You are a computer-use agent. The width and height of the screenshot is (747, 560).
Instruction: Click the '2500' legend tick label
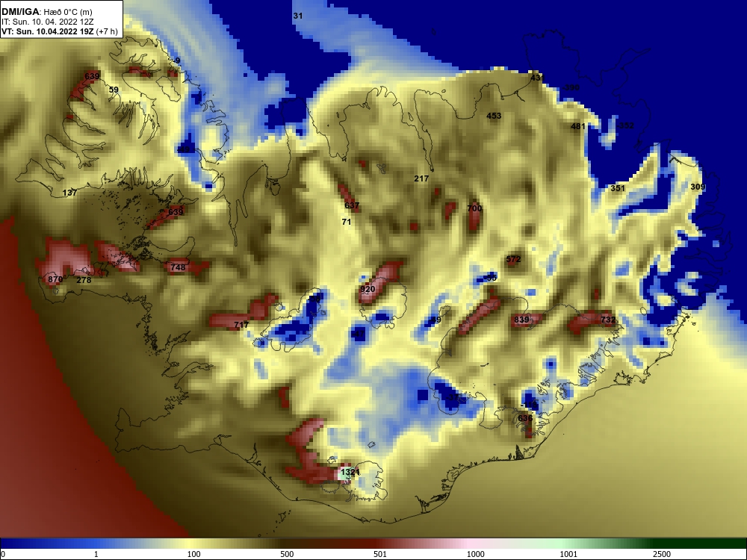[x=661, y=554]
